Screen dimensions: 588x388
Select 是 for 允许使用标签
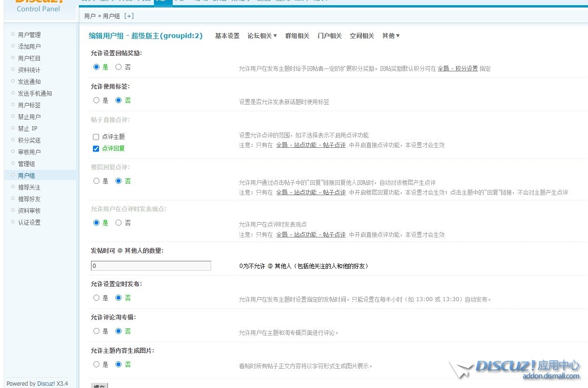pos(97,100)
